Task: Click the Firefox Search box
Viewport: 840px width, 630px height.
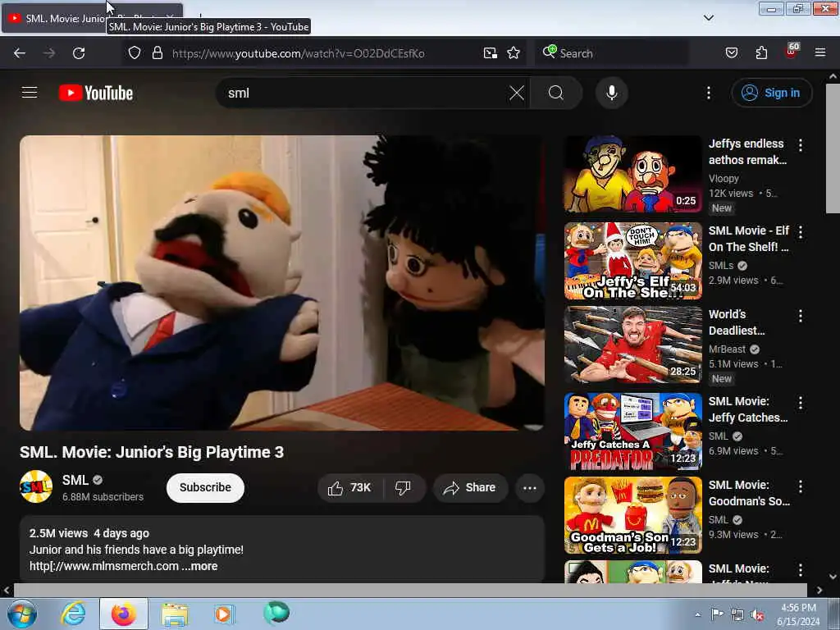Action: pos(612,53)
